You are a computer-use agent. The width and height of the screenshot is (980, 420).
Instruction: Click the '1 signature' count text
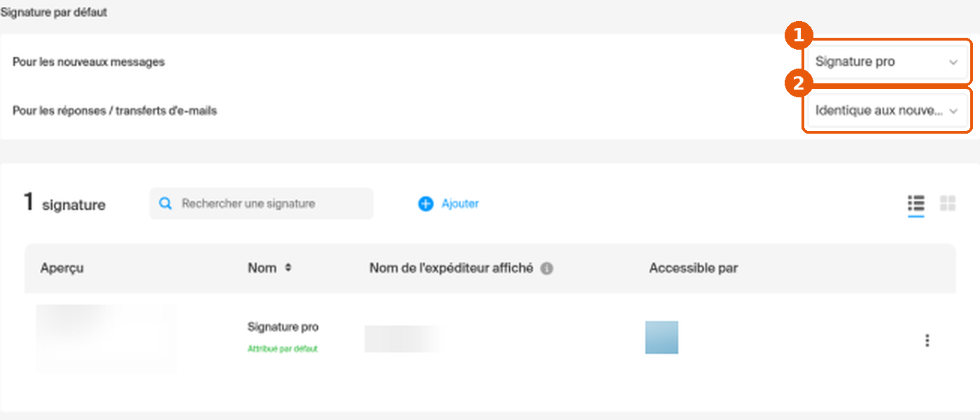click(64, 203)
